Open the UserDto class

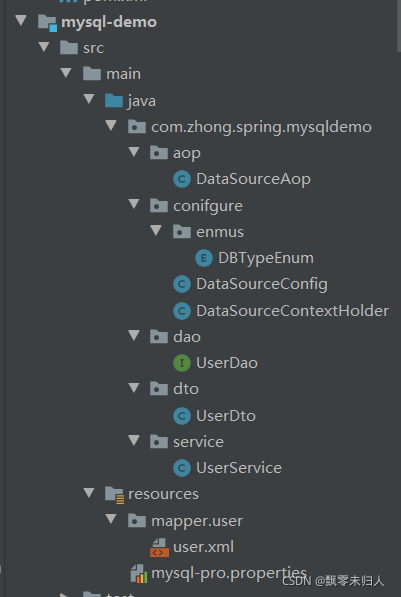[x=226, y=416]
